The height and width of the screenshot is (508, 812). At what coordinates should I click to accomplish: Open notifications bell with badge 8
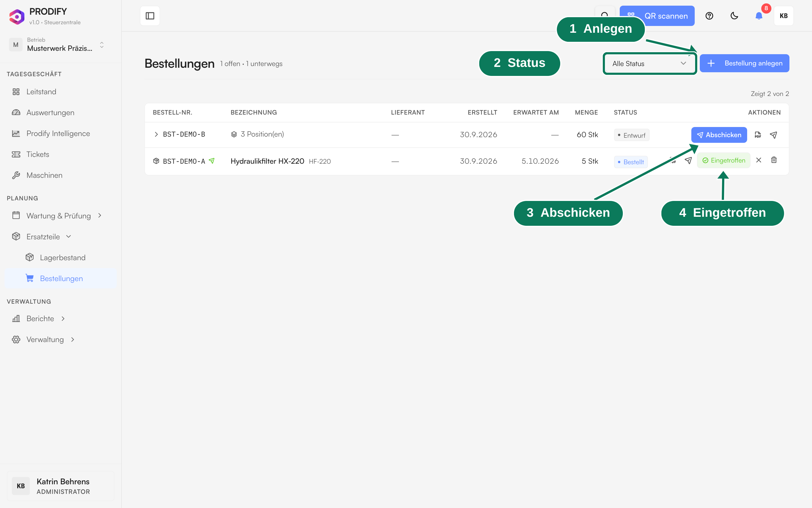(x=759, y=16)
